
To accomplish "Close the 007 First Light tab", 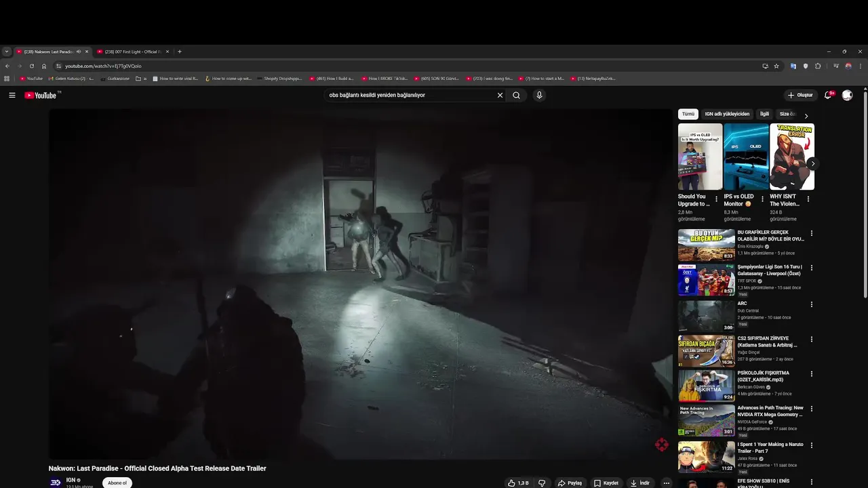I will click(167, 52).
